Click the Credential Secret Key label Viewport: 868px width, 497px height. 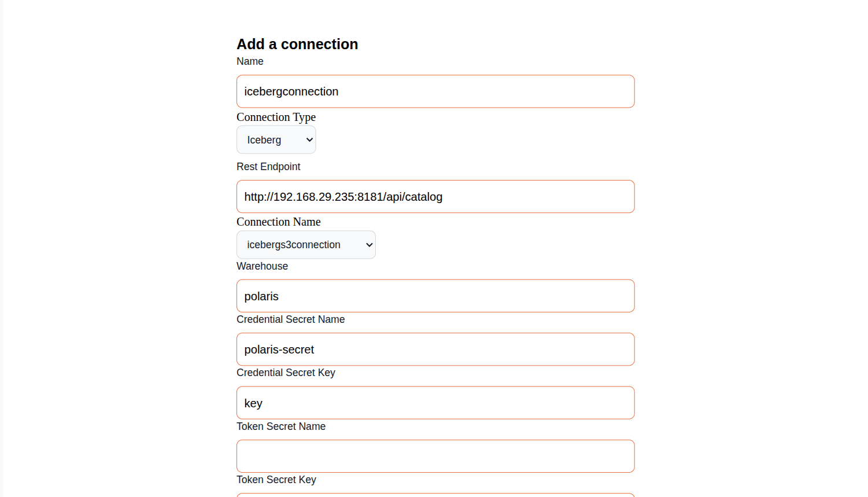tap(286, 373)
